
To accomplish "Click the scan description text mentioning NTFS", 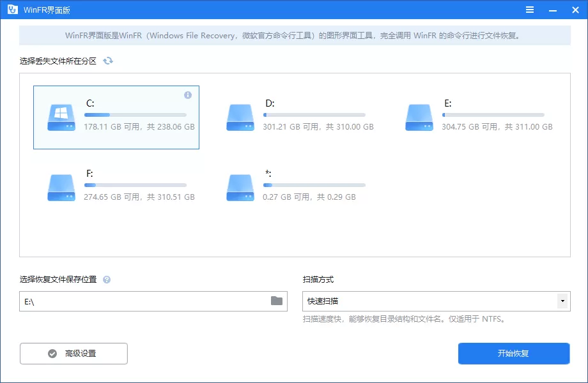I will (405, 319).
